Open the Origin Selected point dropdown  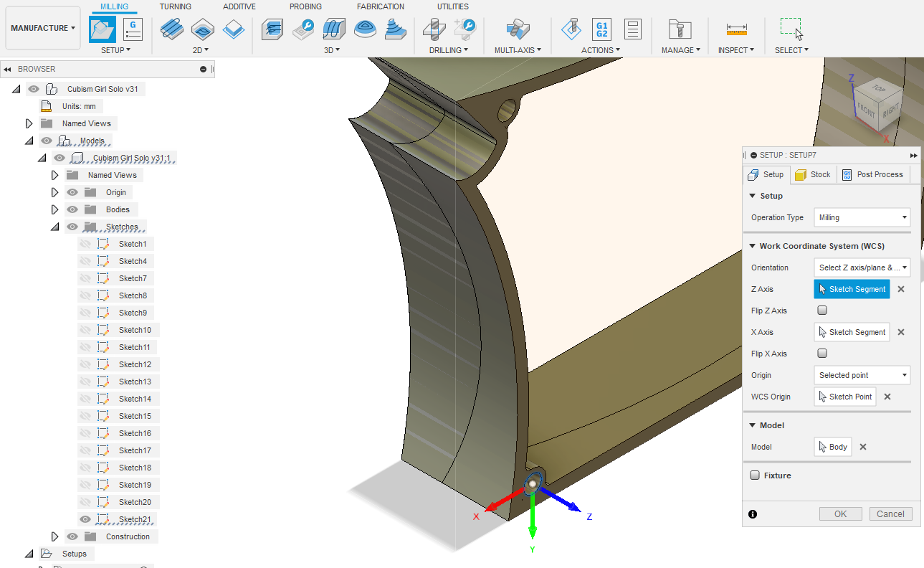[x=862, y=375]
